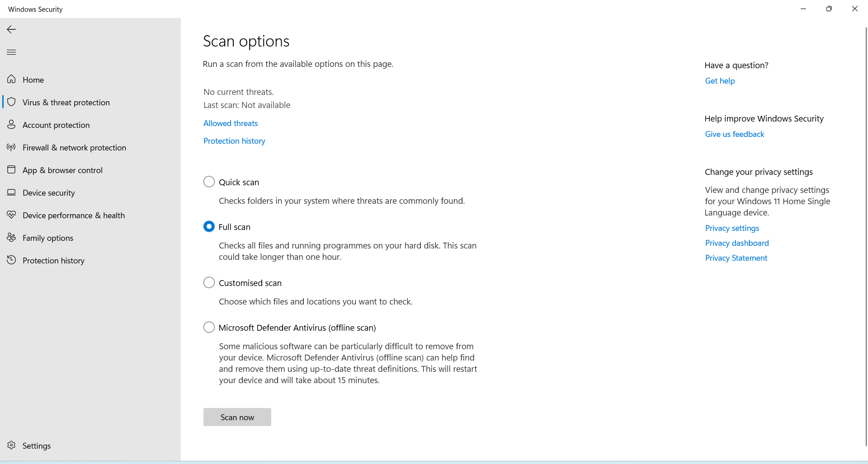Open the Privacy dashboard link
Image resolution: width=868 pixels, height=464 pixels.
tap(737, 243)
